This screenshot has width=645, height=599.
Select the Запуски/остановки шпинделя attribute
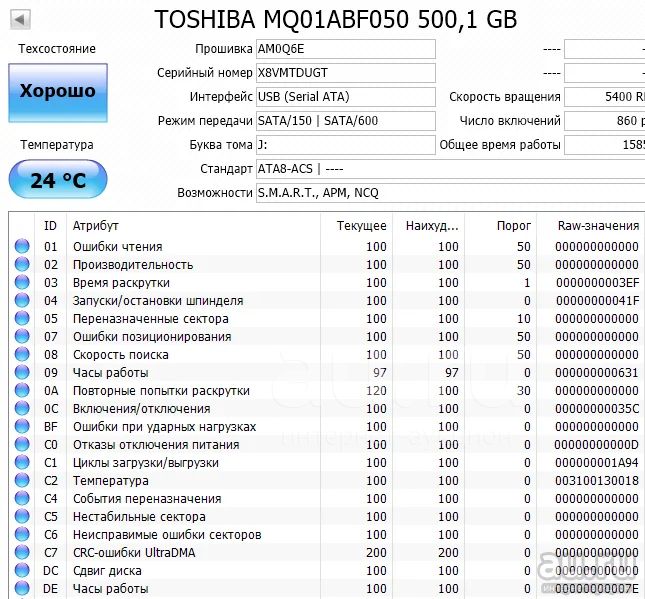[x=158, y=301]
